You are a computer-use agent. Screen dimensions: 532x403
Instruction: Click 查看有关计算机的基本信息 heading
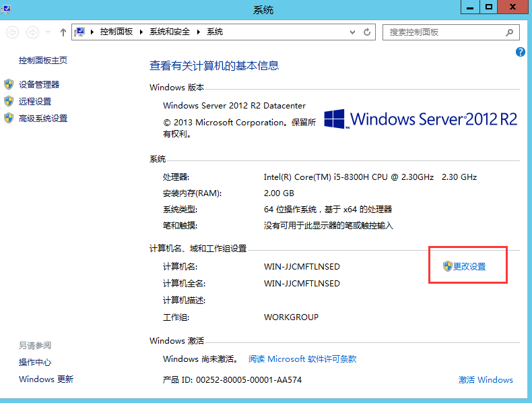(x=214, y=65)
